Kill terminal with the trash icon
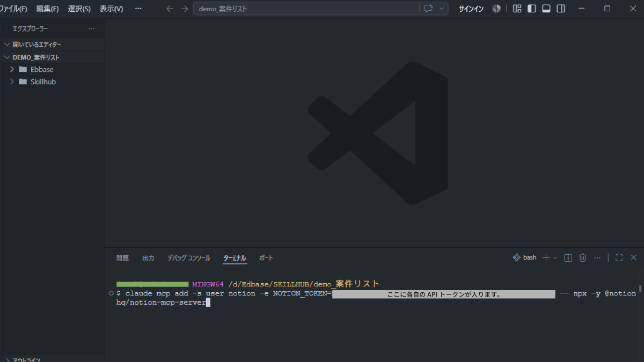 point(583,257)
